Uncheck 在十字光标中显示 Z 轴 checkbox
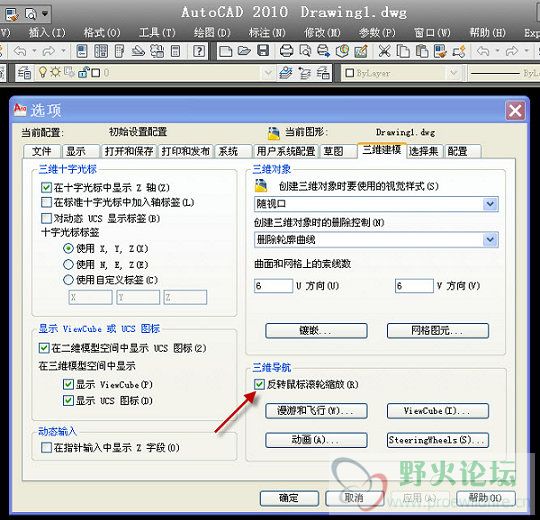Screen dimensions: 540x520 tap(46, 187)
